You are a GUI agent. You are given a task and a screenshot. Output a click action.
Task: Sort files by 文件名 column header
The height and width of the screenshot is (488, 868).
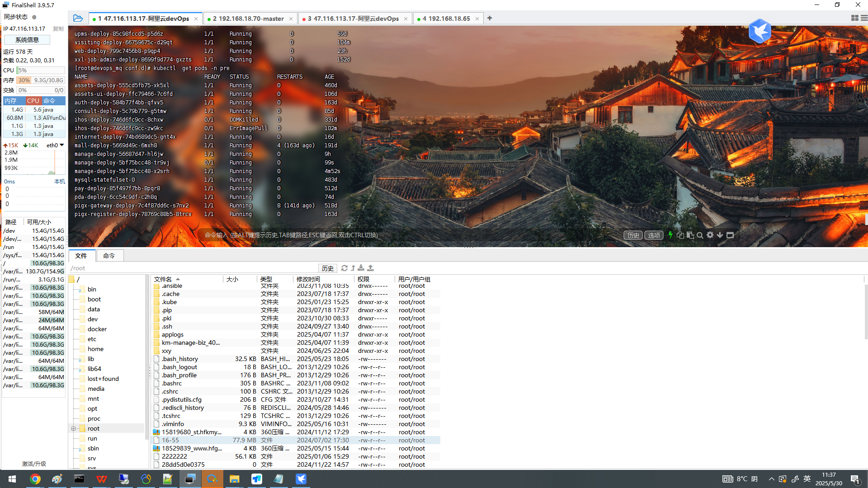[163, 279]
